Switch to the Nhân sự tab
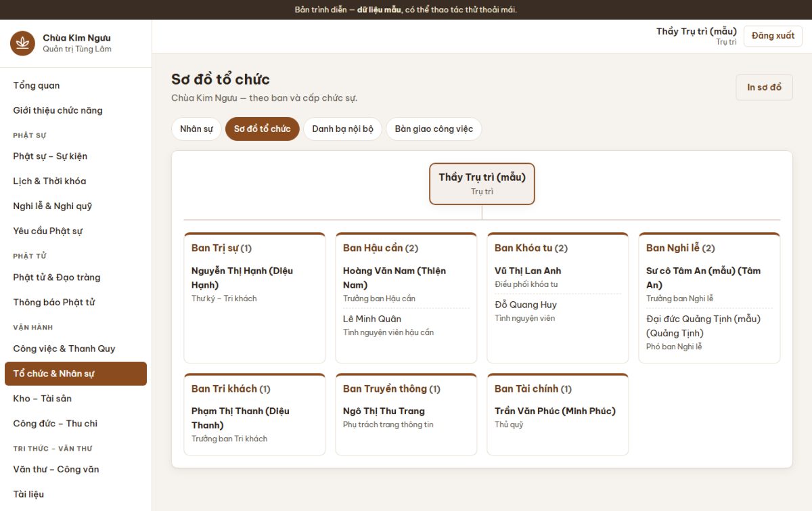812x511 pixels. [x=196, y=129]
